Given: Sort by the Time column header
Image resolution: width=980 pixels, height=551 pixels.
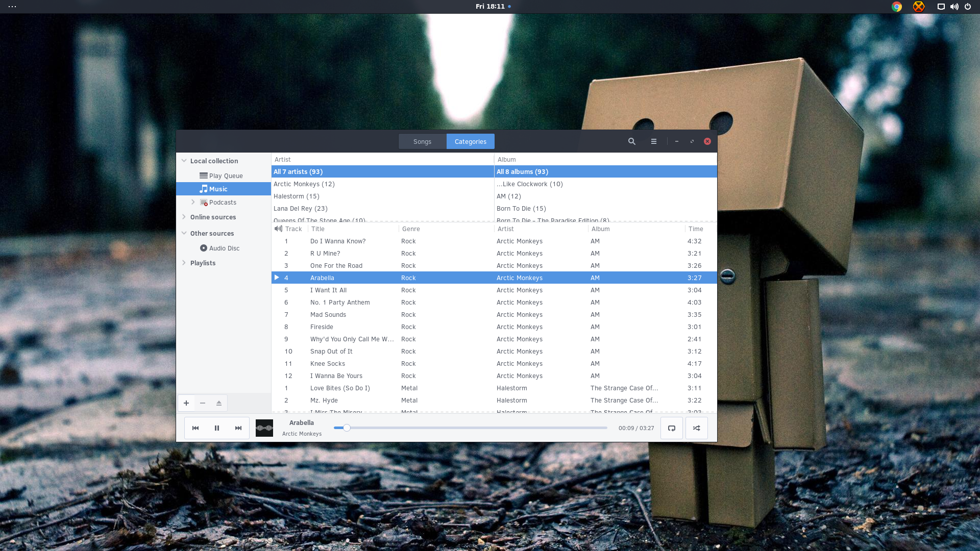Looking at the screenshot, I should [x=700, y=229].
